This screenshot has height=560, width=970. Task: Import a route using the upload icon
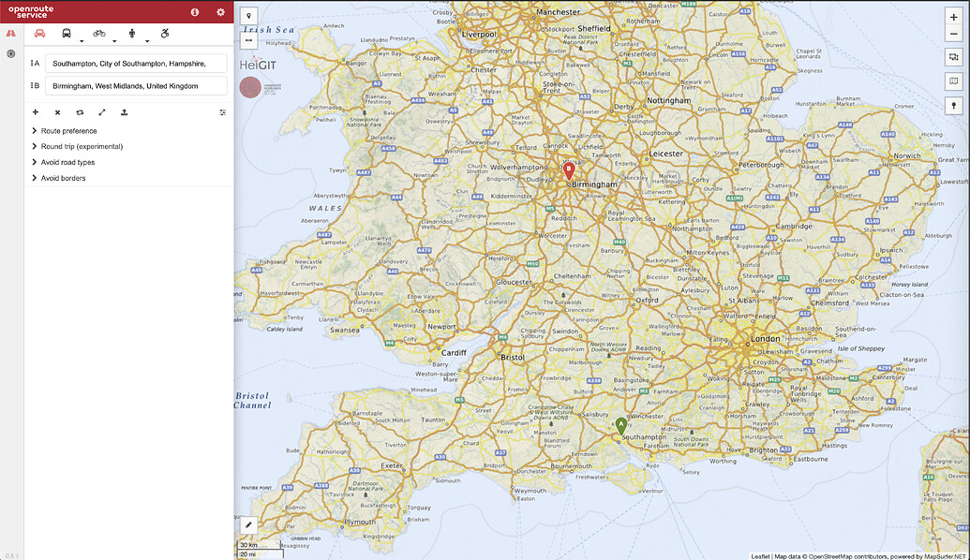123,111
